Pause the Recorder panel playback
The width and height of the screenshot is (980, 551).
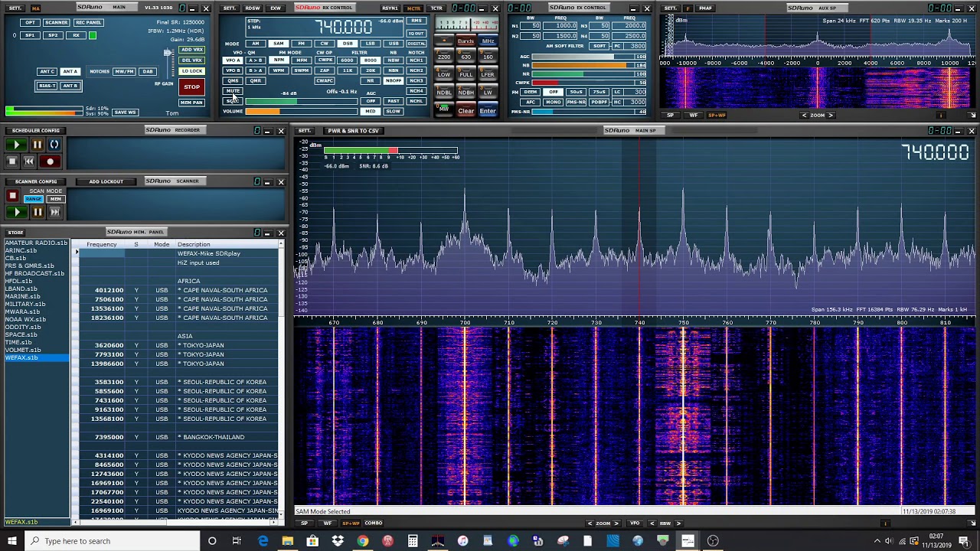36,145
